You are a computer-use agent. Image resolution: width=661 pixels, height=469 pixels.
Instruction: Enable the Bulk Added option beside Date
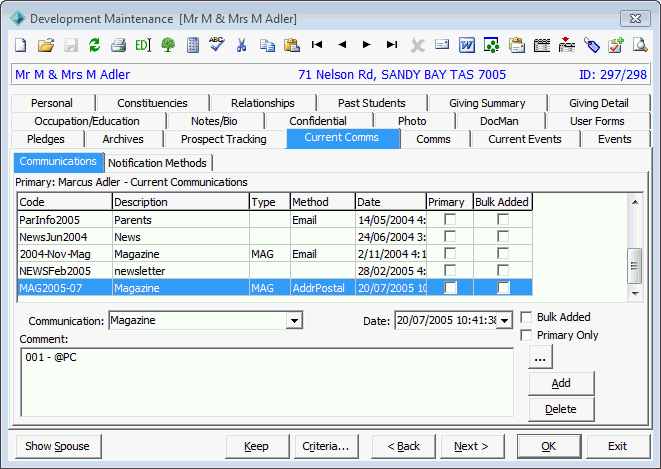click(526, 317)
